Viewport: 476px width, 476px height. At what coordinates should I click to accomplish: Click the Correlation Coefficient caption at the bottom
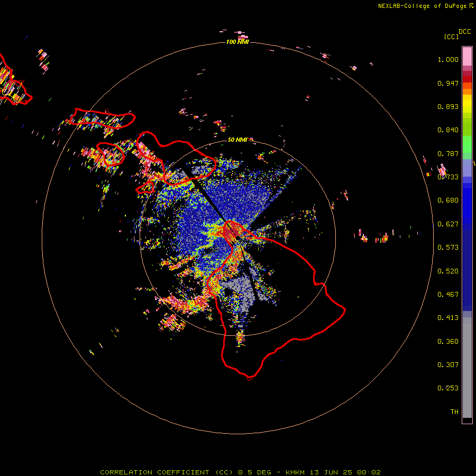[240, 472]
